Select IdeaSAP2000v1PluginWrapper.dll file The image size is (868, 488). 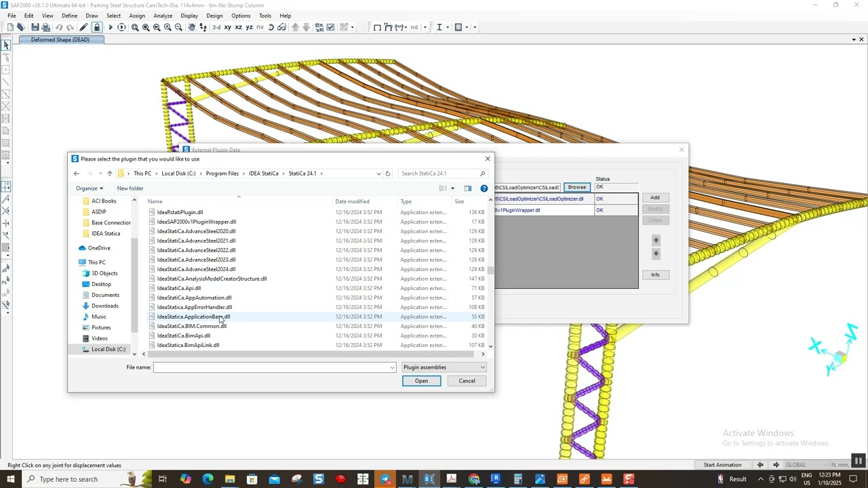[196, 222]
